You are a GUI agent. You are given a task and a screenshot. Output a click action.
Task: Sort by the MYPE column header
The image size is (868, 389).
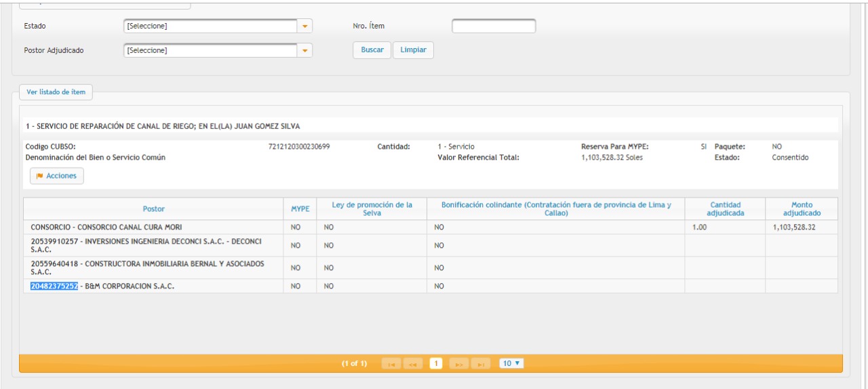tap(300, 209)
